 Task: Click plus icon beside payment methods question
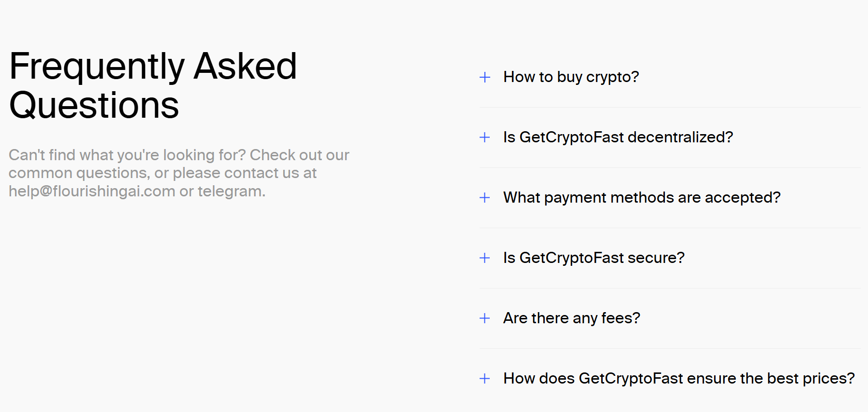pos(485,198)
